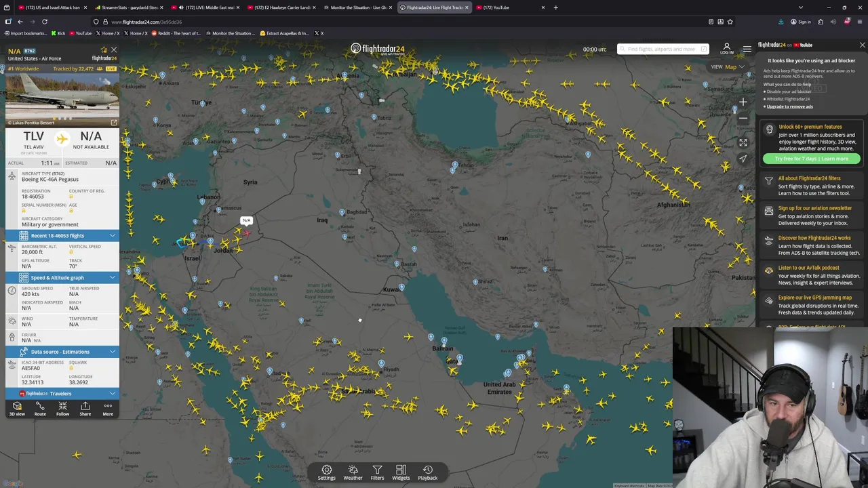Collapse the Speed & Altitude graph section
The width and height of the screenshot is (868, 488).
(x=62, y=278)
